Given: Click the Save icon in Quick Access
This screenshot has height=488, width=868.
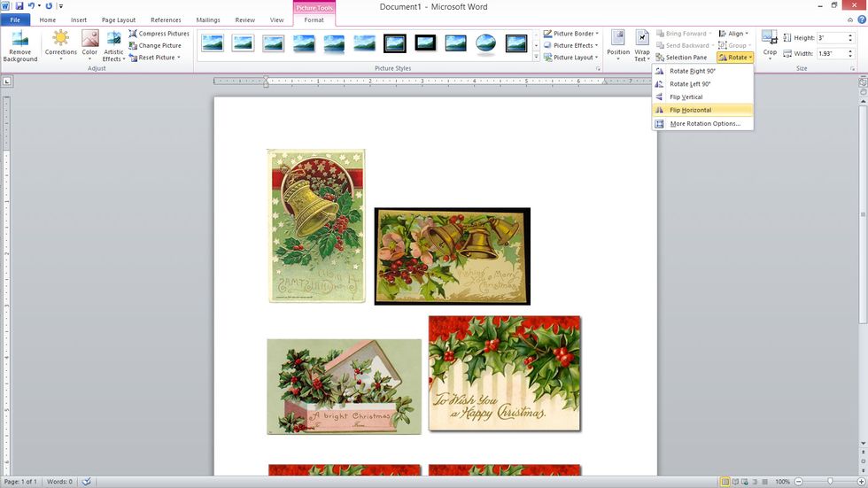Looking at the screenshot, I should (19, 6).
